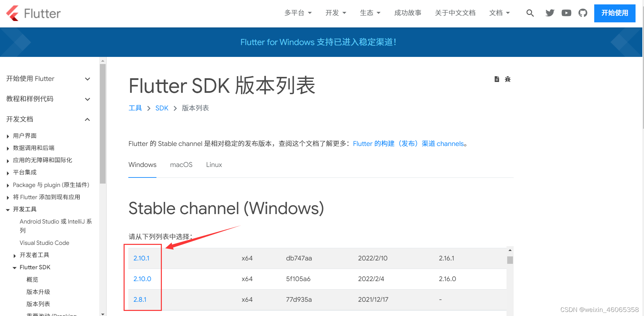Click the Flutter for Windows banner link

coord(318,42)
